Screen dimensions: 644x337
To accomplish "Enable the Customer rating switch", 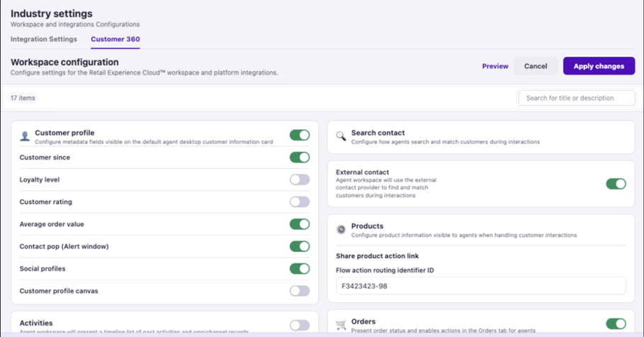I will 300,201.
